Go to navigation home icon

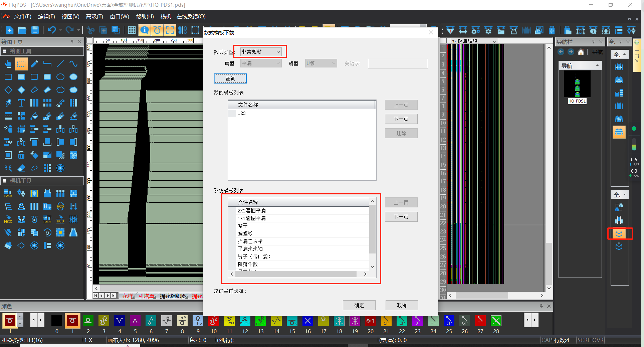pyautogui.click(x=581, y=52)
